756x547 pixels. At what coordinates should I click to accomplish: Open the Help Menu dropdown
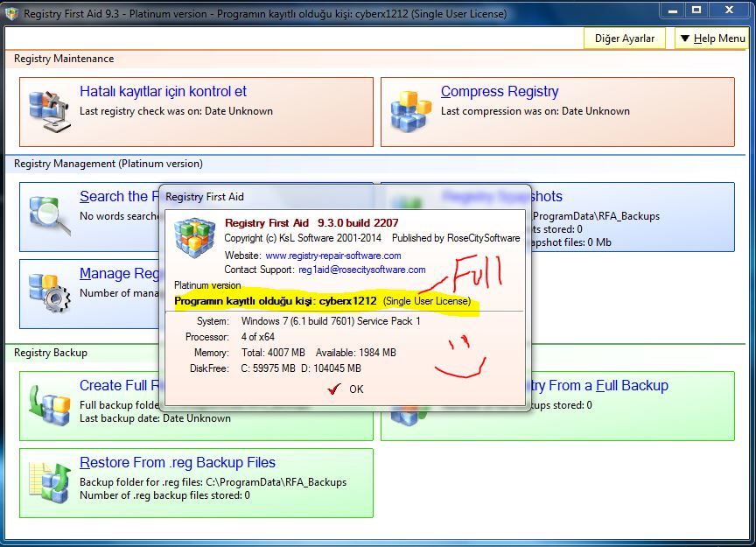click(x=712, y=39)
